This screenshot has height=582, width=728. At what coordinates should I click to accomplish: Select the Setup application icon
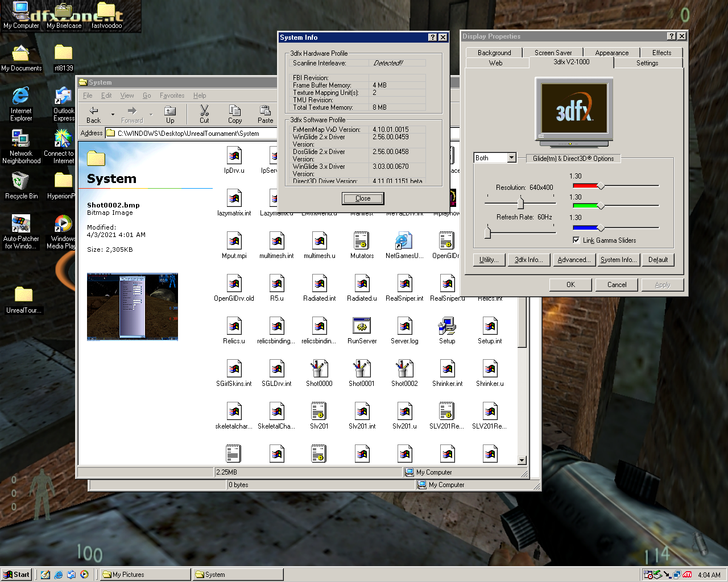(x=447, y=326)
